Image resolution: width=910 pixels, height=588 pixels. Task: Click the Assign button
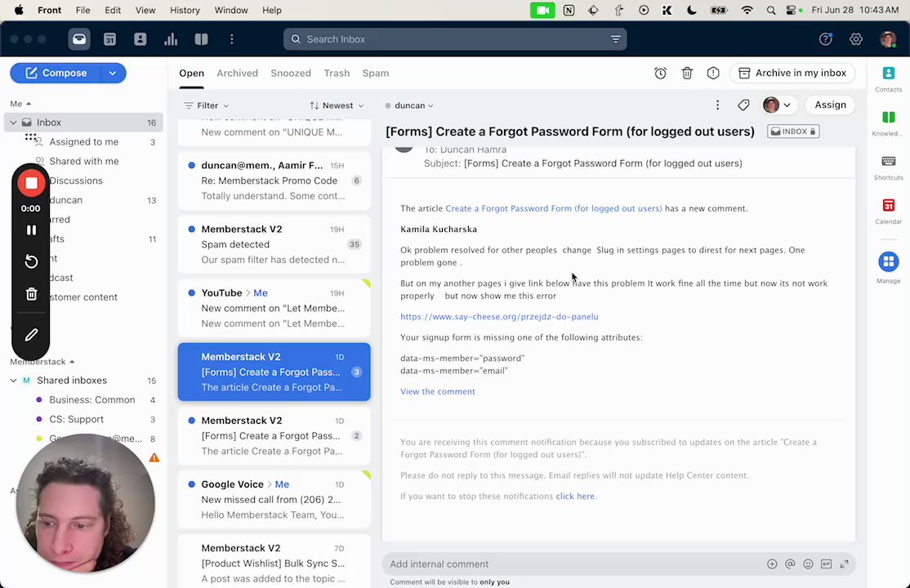[830, 105]
